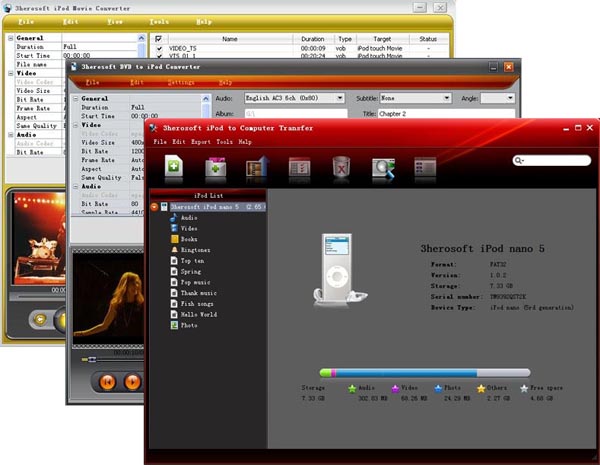Click the iPod nano device image

339,269
